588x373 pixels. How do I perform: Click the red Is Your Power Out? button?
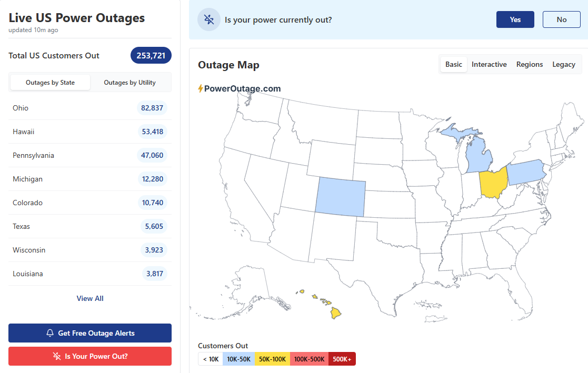click(x=90, y=356)
